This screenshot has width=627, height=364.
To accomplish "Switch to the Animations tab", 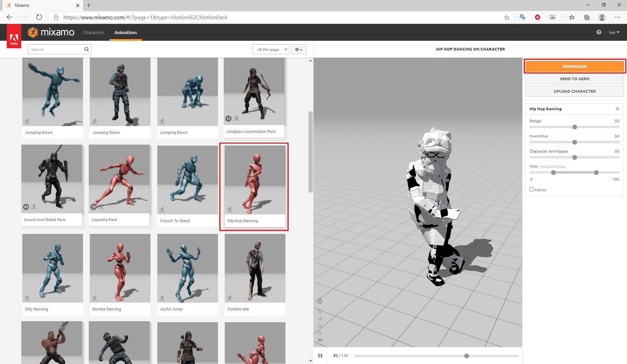I will point(126,32).
